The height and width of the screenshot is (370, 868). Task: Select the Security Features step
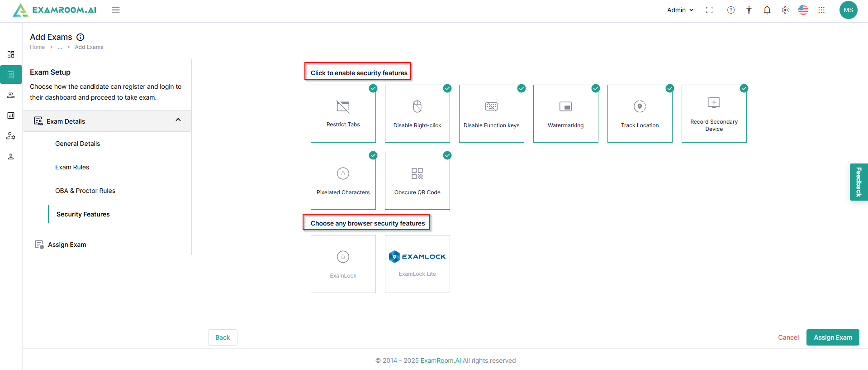83,214
